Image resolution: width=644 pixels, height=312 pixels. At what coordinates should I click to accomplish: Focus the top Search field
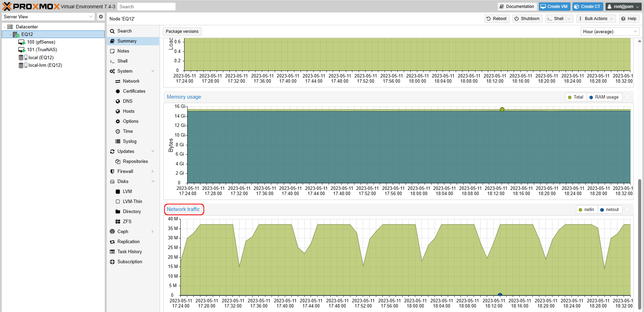pos(146,7)
